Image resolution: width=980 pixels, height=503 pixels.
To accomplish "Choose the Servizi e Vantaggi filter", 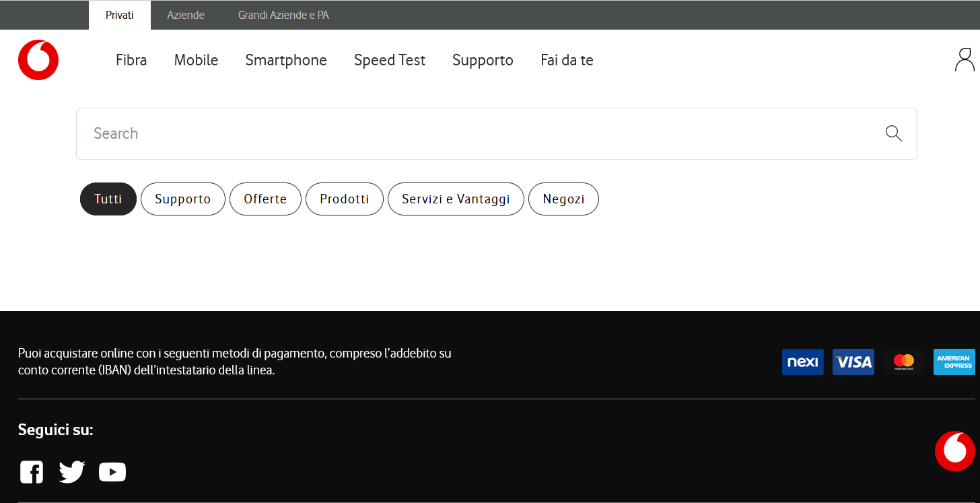I will click(x=456, y=199).
